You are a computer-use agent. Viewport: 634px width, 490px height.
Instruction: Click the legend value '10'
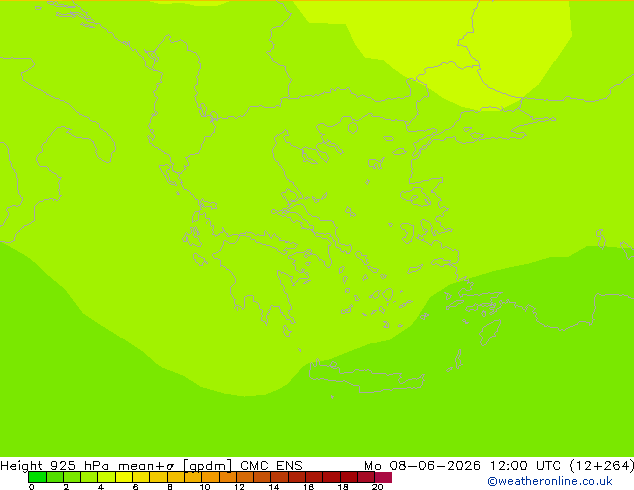click(x=205, y=487)
